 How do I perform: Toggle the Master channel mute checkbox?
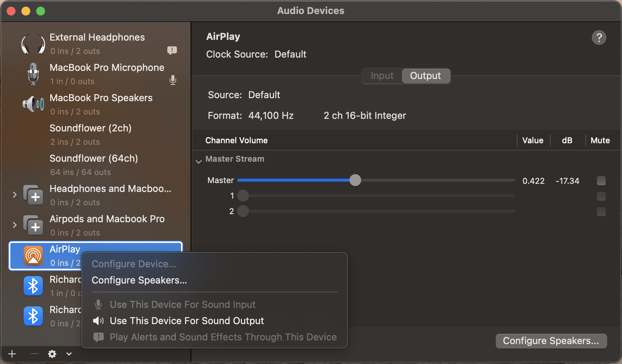tap(601, 181)
